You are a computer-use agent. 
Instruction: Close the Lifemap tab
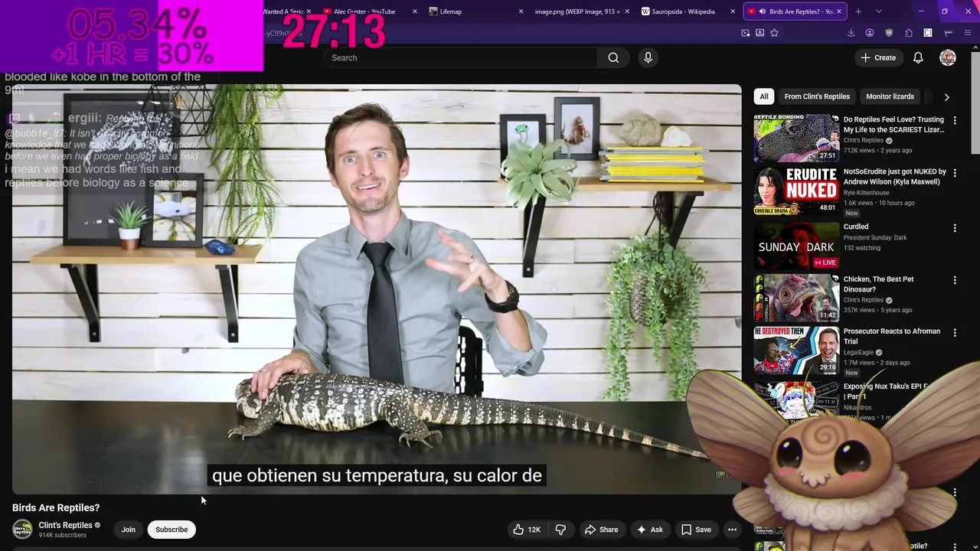click(521, 11)
